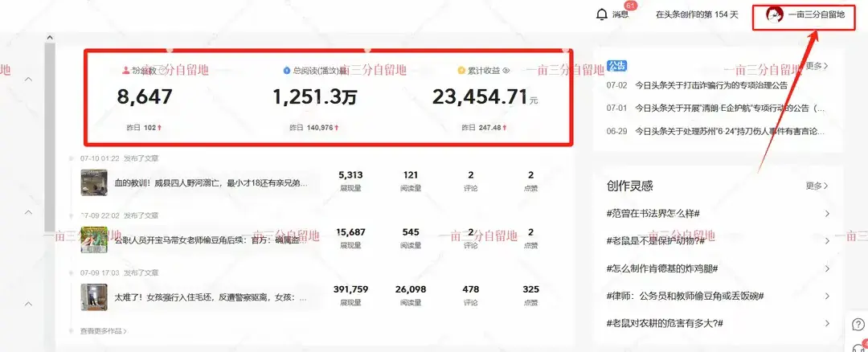Collapse the middle left sidebar chevron
This screenshot has height=352, width=868.
pyautogui.click(x=29, y=212)
